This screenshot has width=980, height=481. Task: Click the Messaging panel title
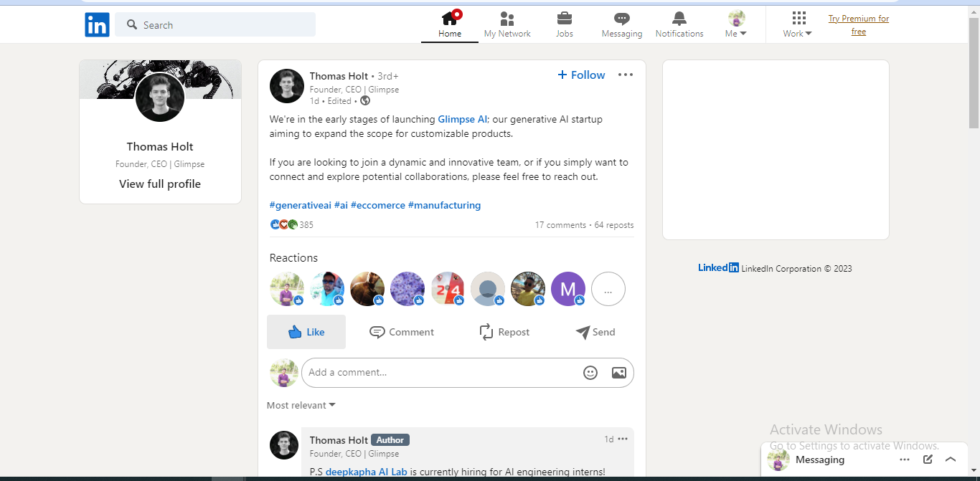coord(820,459)
